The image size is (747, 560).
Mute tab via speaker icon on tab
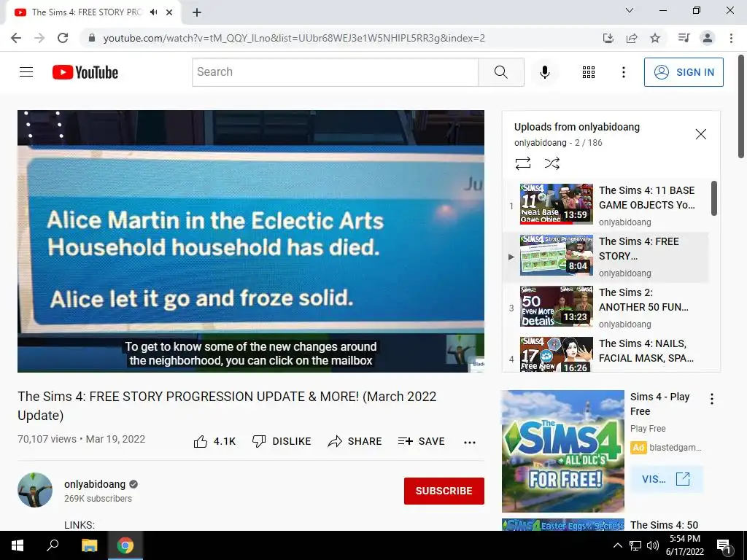[x=153, y=12]
